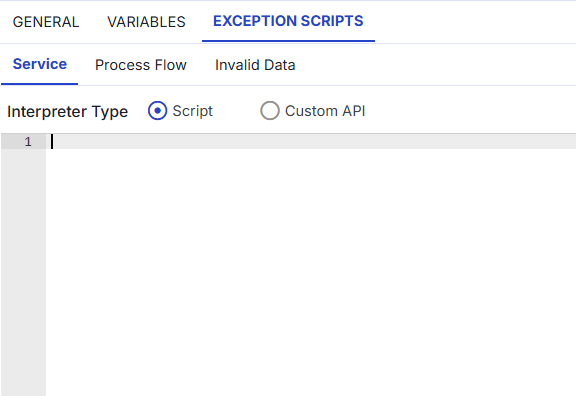The height and width of the screenshot is (396, 576).
Task: Select the EXCEPTION SCRIPTS tab
Action: 288,21
